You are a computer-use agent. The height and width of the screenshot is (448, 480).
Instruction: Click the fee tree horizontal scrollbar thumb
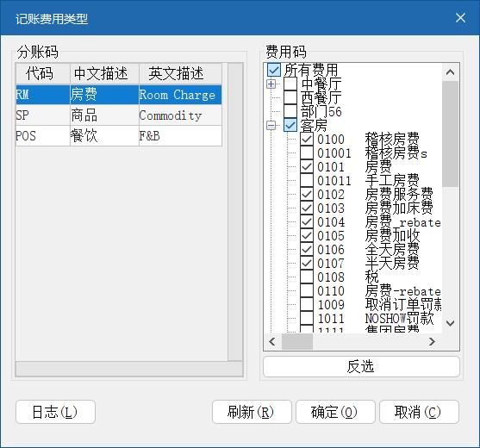tap(297, 341)
